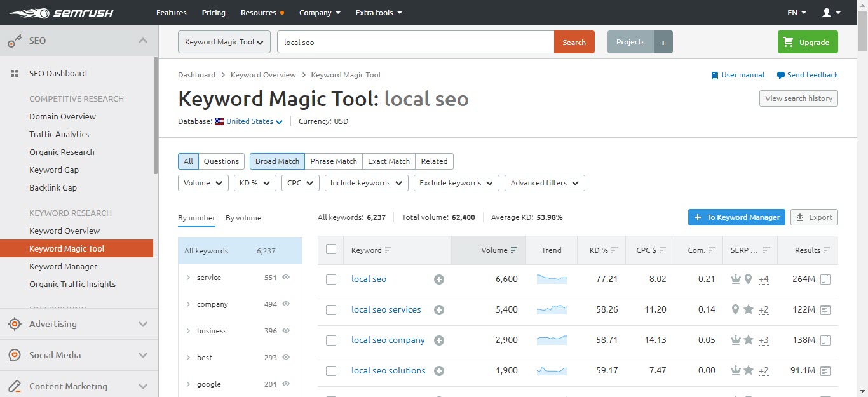
Task: Open the Pricing page
Action: click(x=214, y=13)
